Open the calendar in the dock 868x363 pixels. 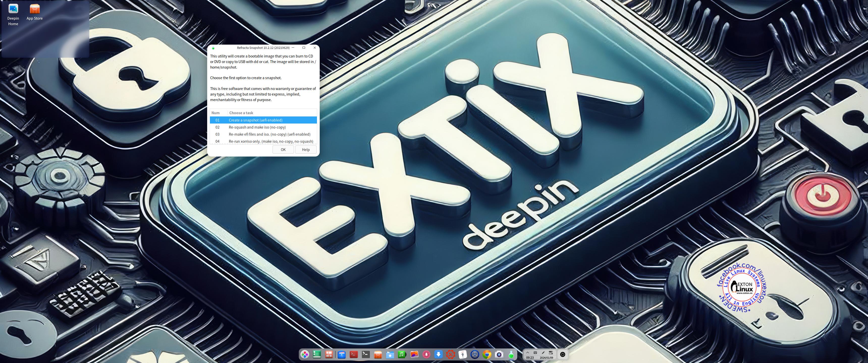(x=463, y=354)
